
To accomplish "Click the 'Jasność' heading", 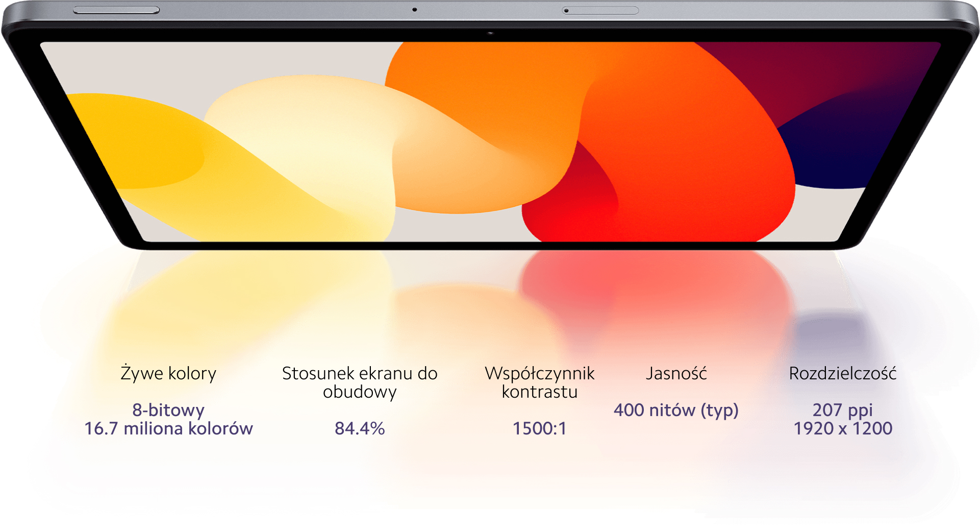I will [676, 374].
